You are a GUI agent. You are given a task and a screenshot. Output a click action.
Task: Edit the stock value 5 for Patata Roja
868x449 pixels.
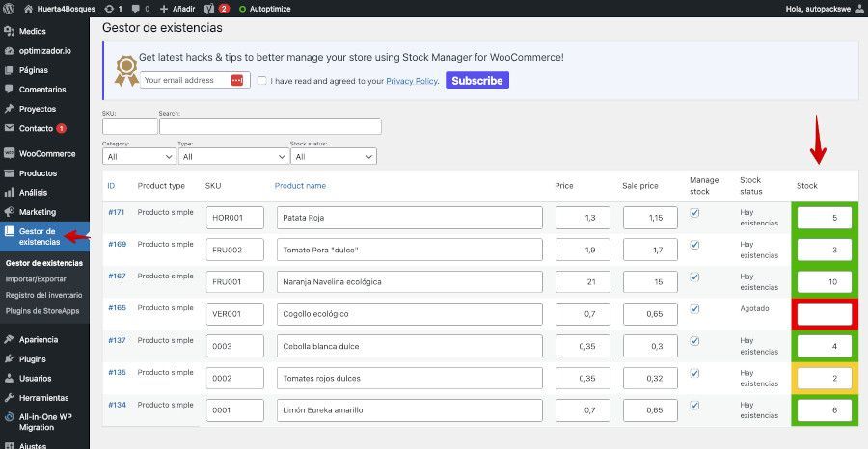tap(825, 218)
